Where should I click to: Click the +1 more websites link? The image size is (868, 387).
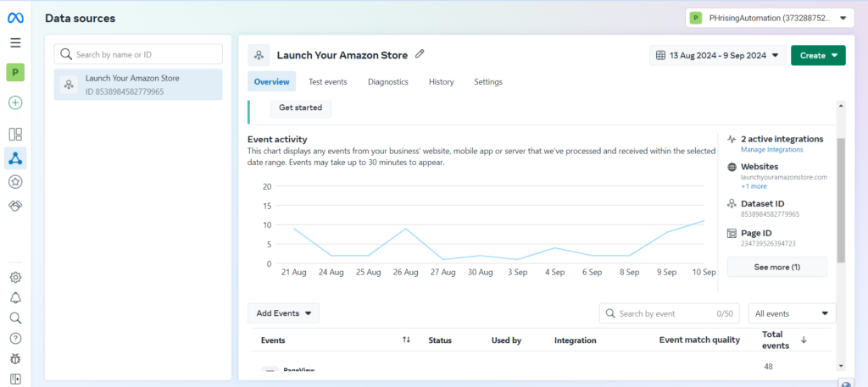pyautogui.click(x=754, y=186)
